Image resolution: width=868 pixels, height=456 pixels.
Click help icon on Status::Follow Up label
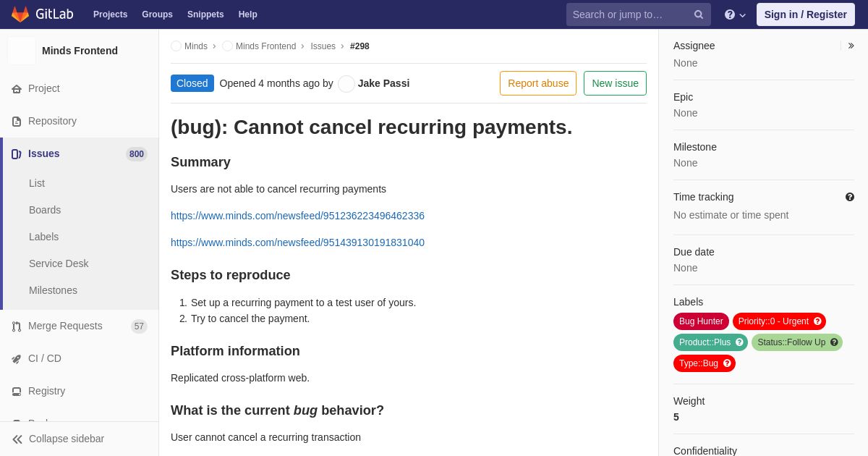tap(834, 342)
